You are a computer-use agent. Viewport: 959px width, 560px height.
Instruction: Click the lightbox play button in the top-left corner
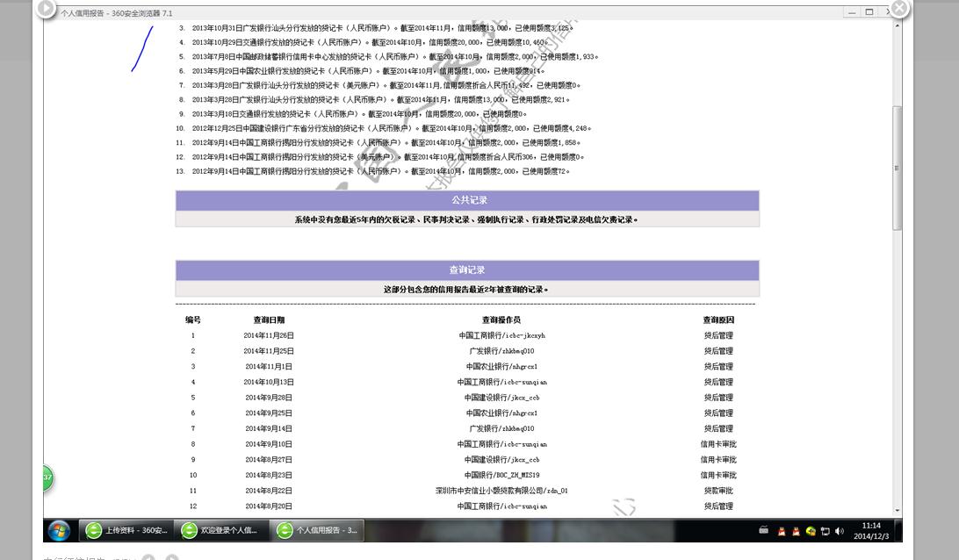pos(46,9)
